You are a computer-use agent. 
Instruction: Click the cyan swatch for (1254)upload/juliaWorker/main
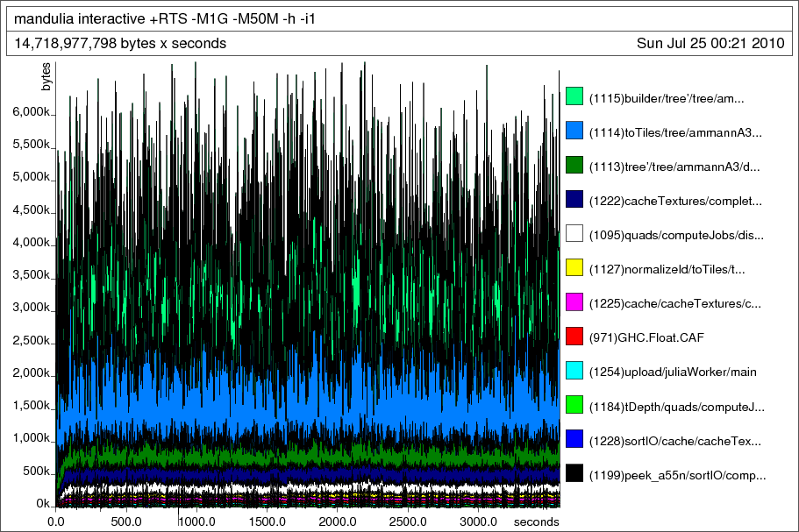point(574,370)
